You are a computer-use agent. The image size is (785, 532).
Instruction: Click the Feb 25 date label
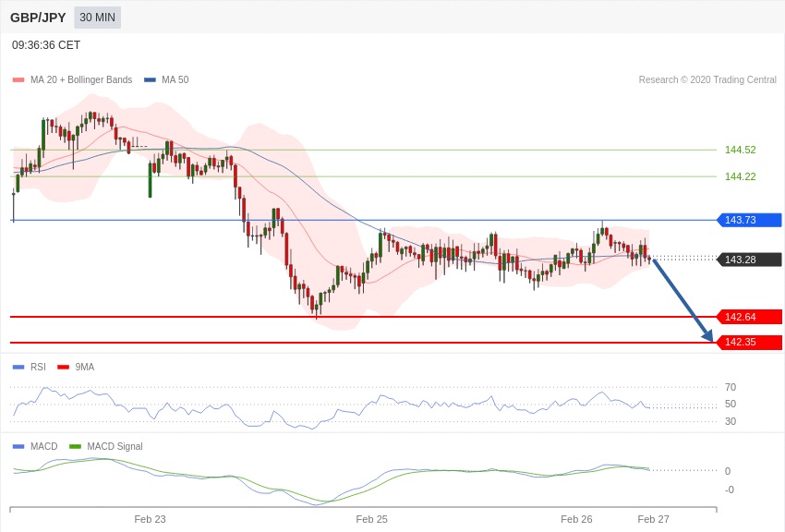click(371, 519)
